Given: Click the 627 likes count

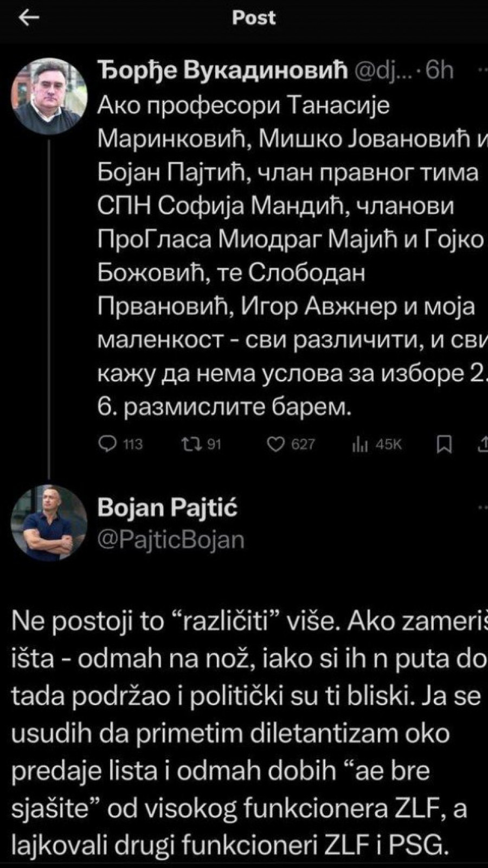Looking at the screenshot, I should coord(303,444).
